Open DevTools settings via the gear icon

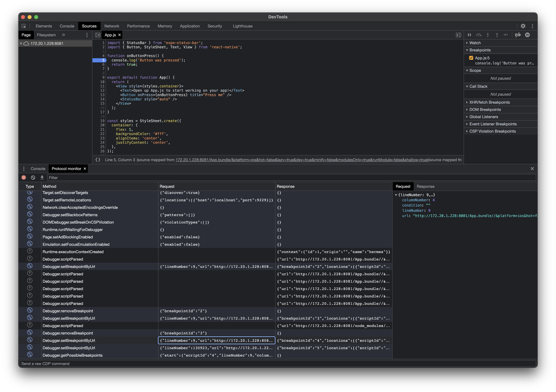(x=523, y=26)
